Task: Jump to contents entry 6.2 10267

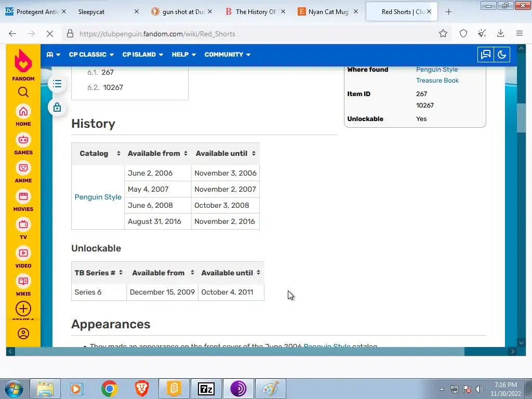Action: pos(105,87)
